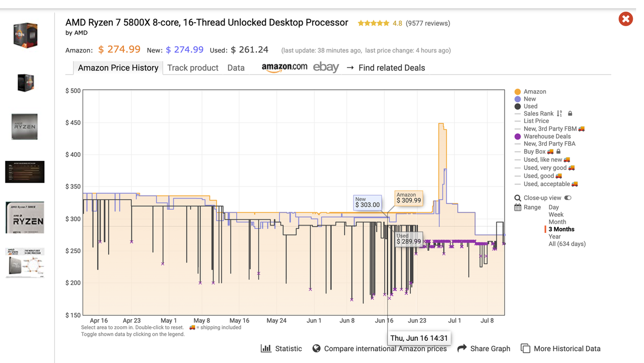Image resolution: width=644 pixels, height=363 pixels.
Task: Open the Statistic link
Action: click(x=289, y=348)
